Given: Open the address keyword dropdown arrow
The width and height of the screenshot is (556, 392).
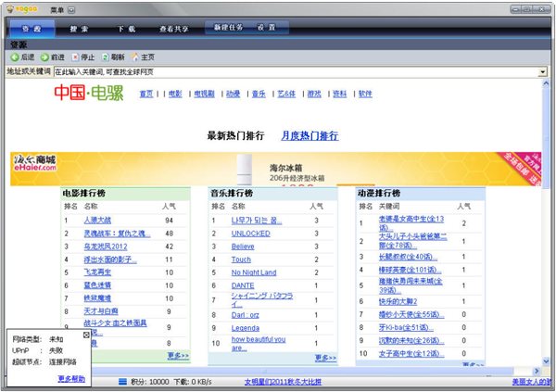Looking at the screenshot, I should point(544,71).
